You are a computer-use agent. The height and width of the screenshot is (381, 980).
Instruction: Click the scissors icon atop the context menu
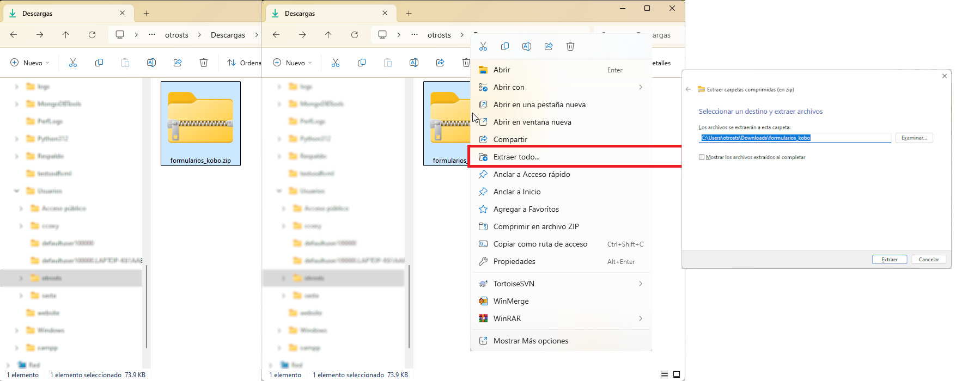tap(483, 46)
